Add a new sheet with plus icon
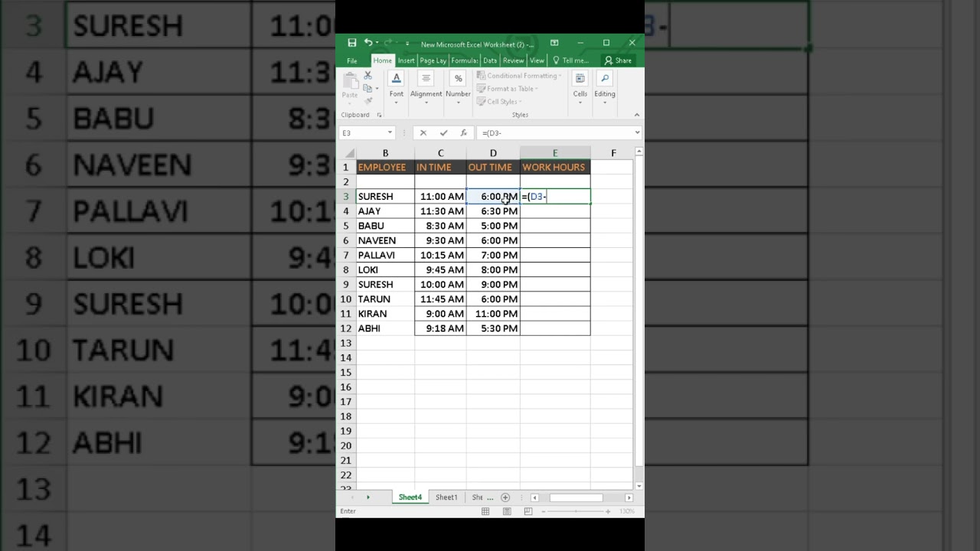This screenshot has height=551, width=980. 505,497
